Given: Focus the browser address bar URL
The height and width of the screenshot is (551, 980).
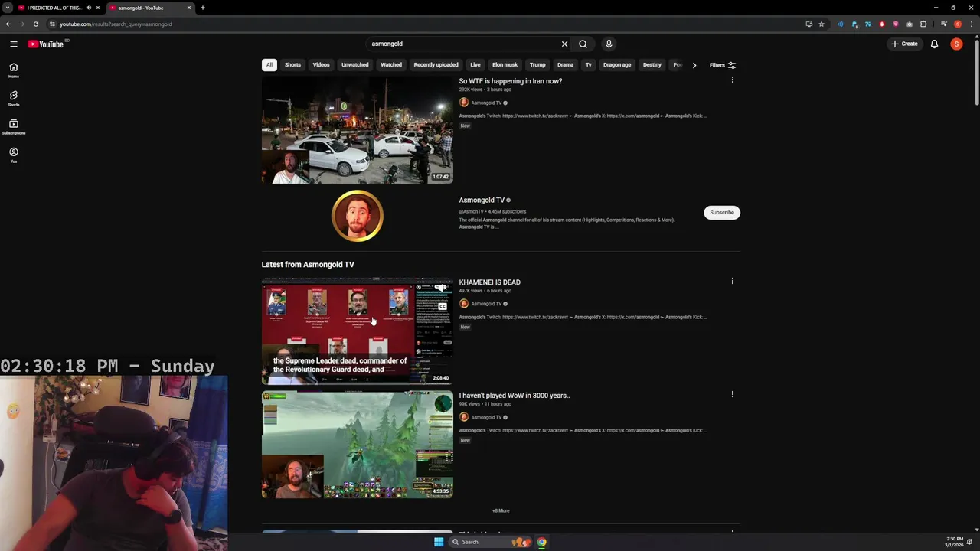Looking at the screenshot, I should (116, 24).
